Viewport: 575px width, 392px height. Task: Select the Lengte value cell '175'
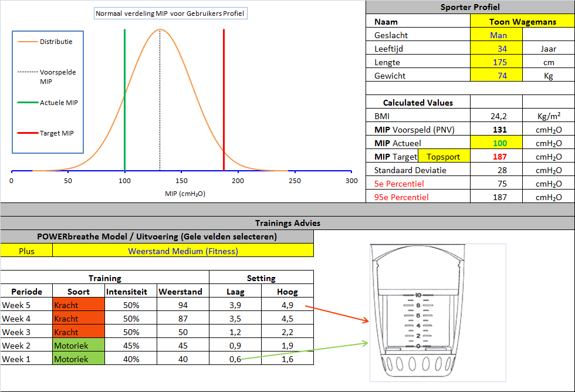pyautogui.click(x=496, y=62)
